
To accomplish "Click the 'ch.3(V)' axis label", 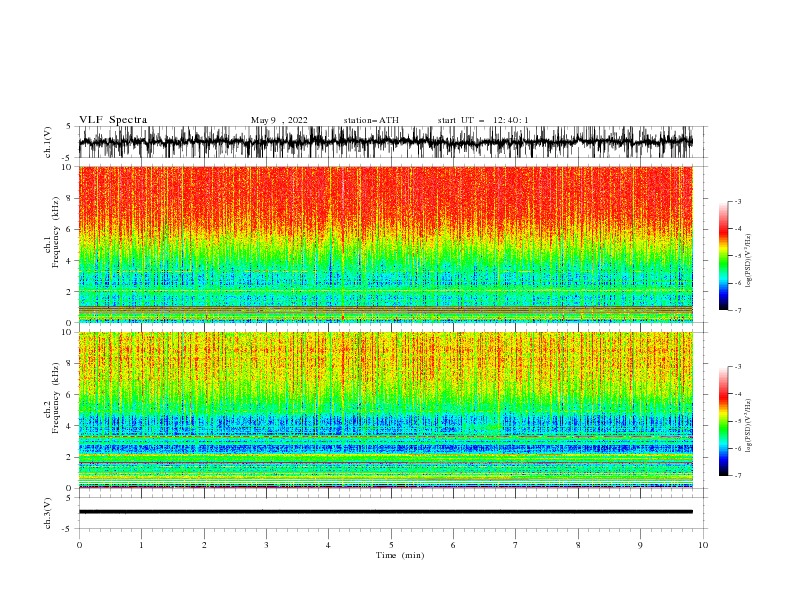I will [x=48, y=513].
